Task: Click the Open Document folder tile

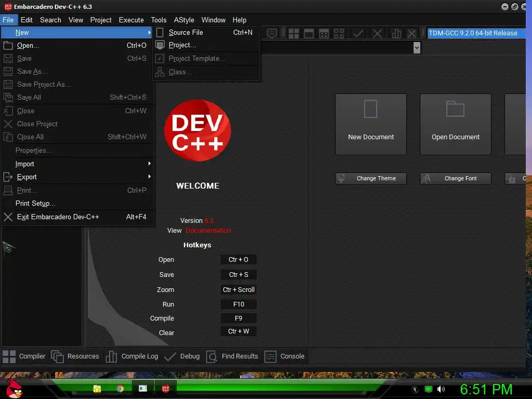Action: coord(455,125)
